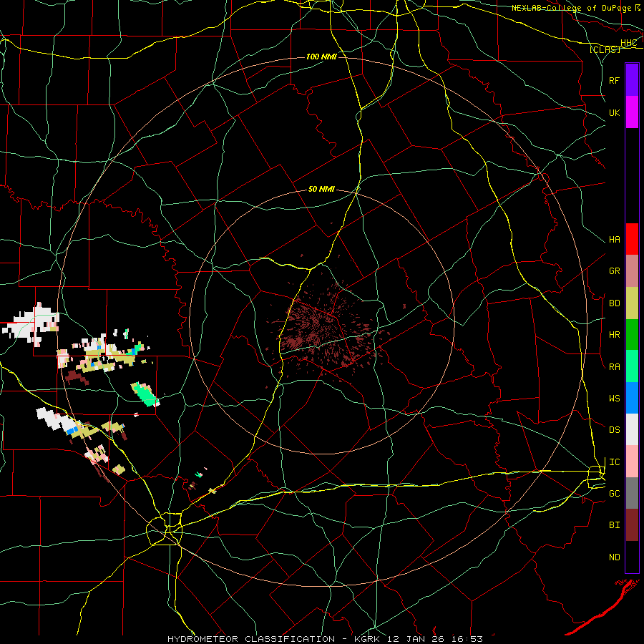
Task: Click the "GC" legend label
Action: pos(614,494)
